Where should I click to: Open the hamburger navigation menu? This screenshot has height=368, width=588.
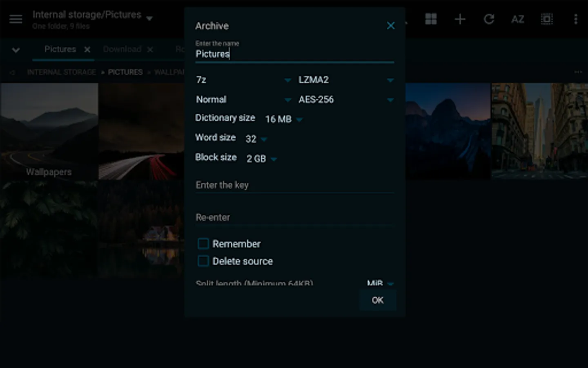point(16,19)
